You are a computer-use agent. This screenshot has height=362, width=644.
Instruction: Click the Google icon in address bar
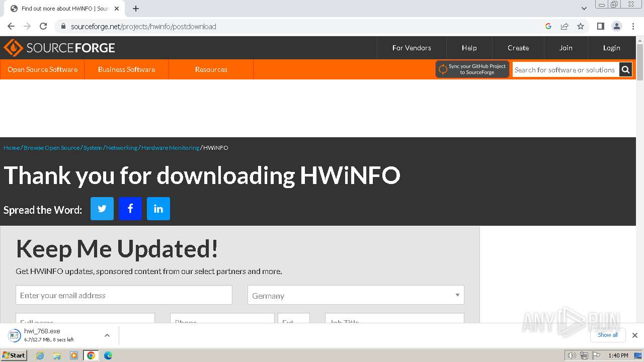pos(548,26)
